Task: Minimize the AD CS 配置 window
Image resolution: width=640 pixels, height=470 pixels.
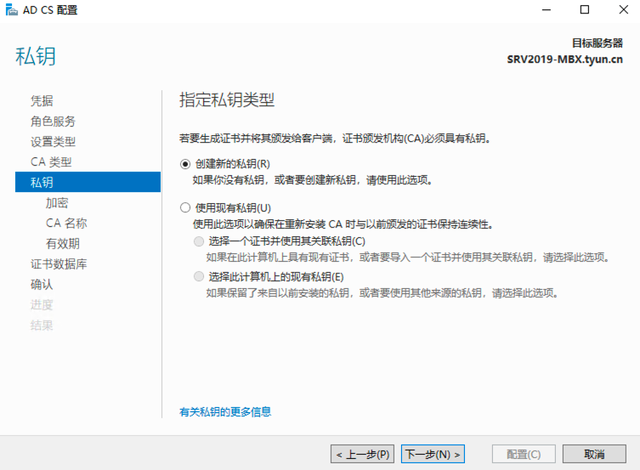Action: point(547,9)
